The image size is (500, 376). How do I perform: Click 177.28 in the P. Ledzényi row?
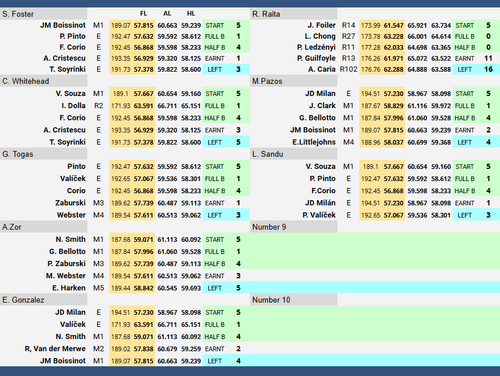[x=371, y=47]
